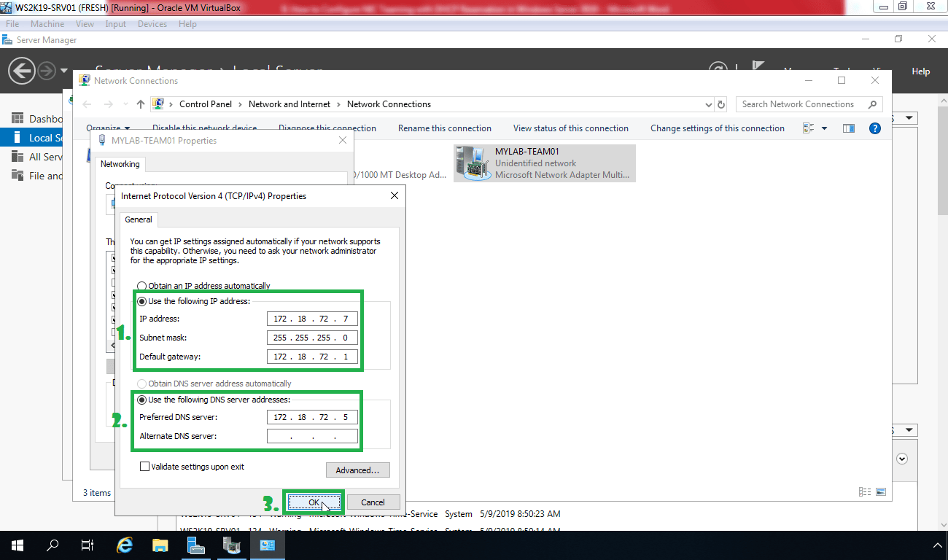Open the VirtualBox Machine menu
The width and height of the screenshot is (948, 560).
[47, 24]
